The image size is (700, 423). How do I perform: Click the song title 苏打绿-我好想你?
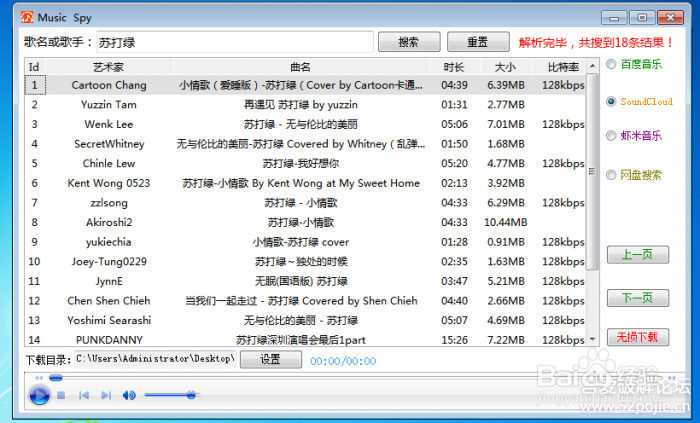click(x=301, y=163)
